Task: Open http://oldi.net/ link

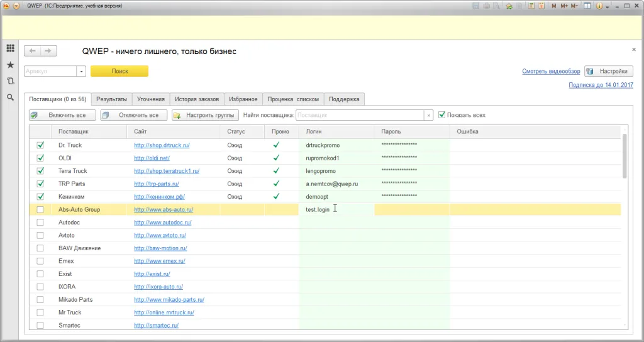Action: 152,158
